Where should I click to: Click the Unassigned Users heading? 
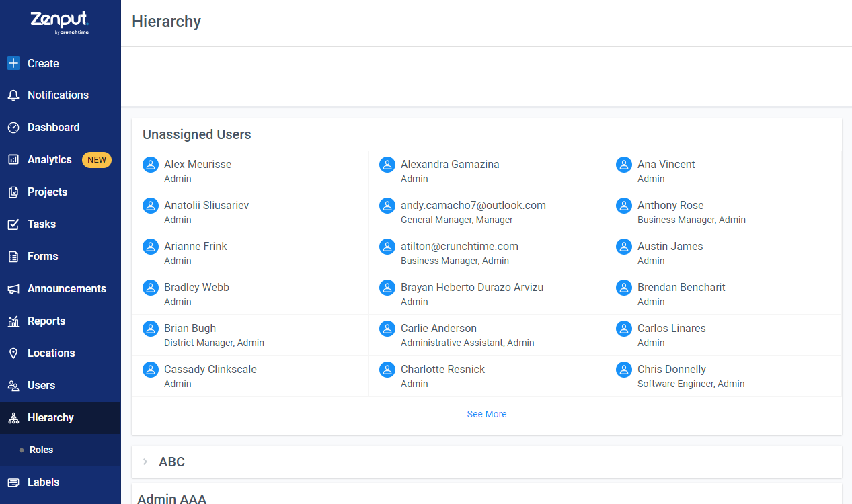point(197,134)
